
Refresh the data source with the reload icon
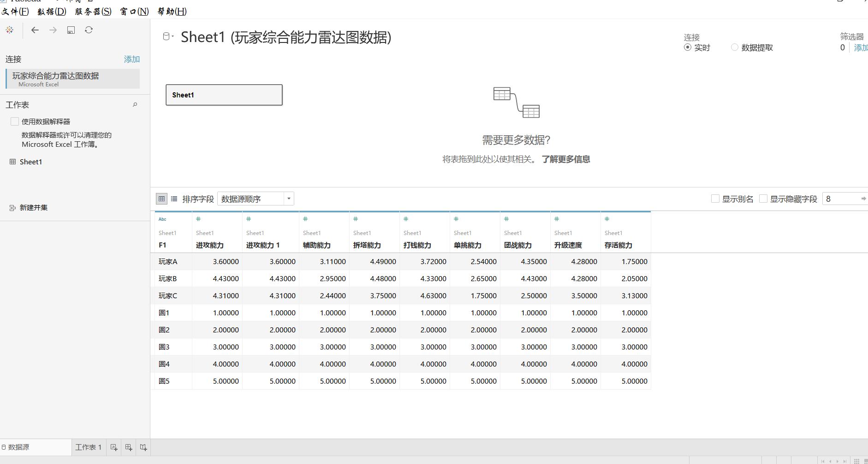click(89, 30)
